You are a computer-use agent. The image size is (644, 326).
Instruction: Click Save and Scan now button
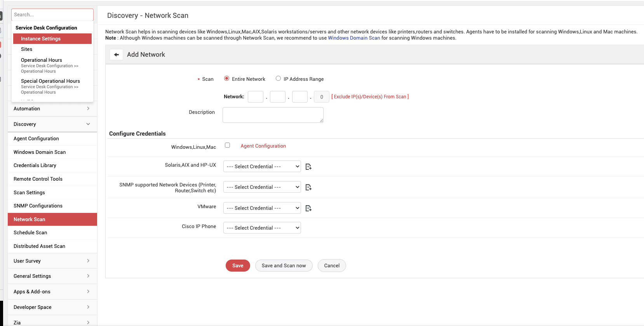(284, 266)
